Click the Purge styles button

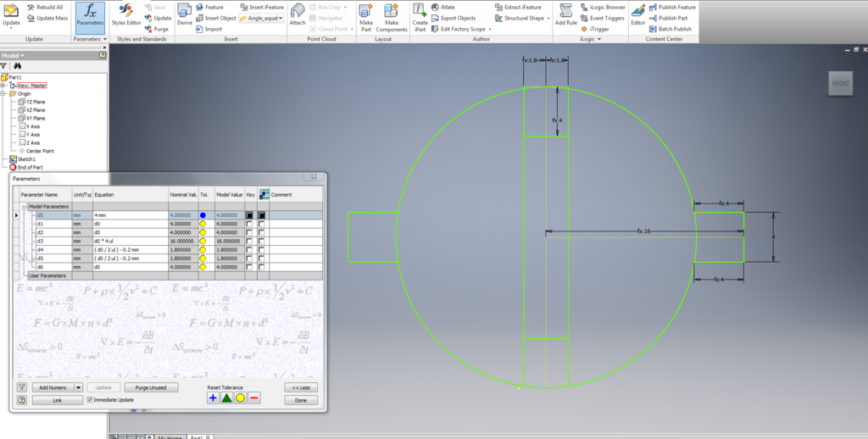pos(157,29)
